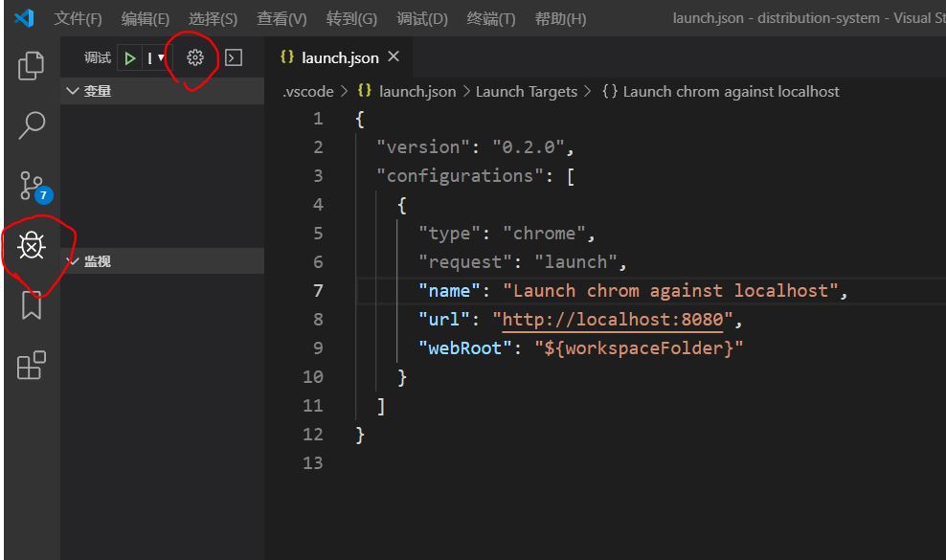Start debugging with the green play button
946x560 pixels.
click(x=129, y=58)
